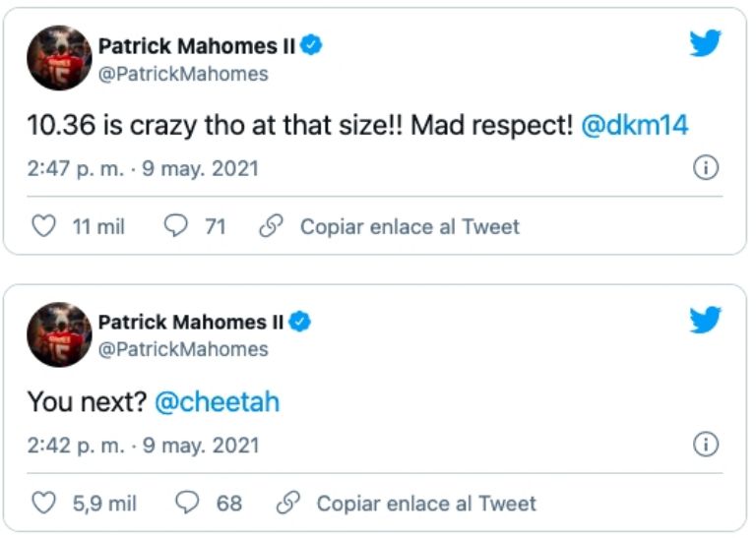Open replies on tweet with 71 comments
This screenshot has height=538, width=756.
175,227
